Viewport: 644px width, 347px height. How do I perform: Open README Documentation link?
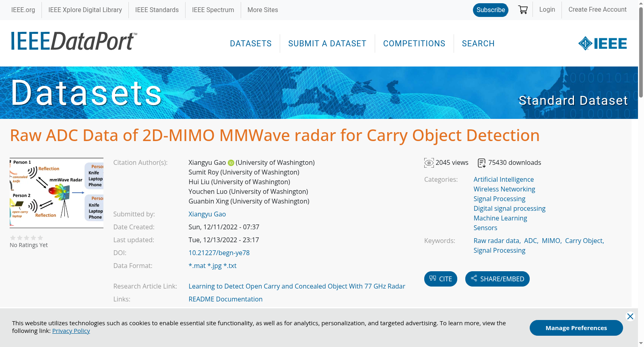pyautogui.click(x=225, y=299)
